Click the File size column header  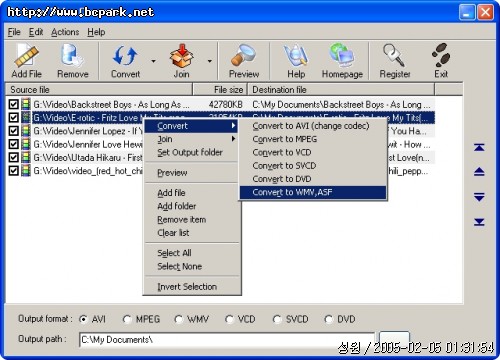click(220, 90)
